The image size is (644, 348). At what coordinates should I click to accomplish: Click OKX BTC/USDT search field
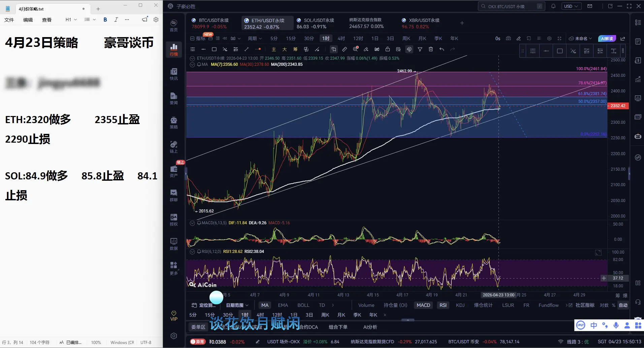click(x=511, y=6)
